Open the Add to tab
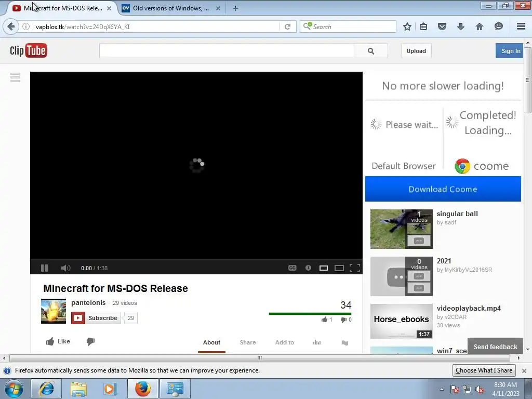 click(x=284, y=343)
